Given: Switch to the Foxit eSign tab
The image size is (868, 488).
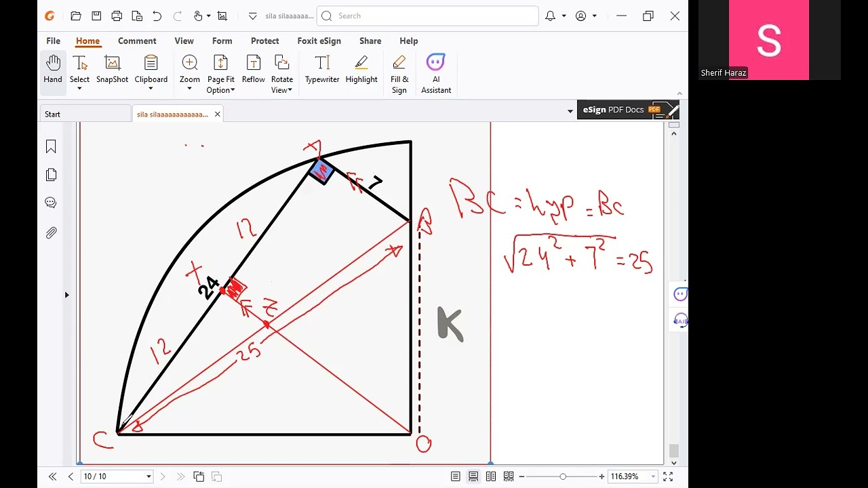Looking at the screenshot, I should (319, 41).
